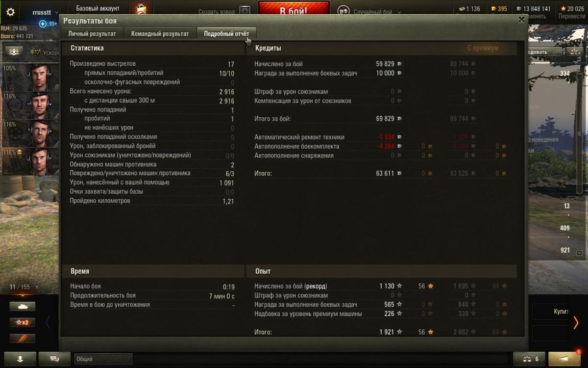Open the premium shop bag icon

pos(141,10)
